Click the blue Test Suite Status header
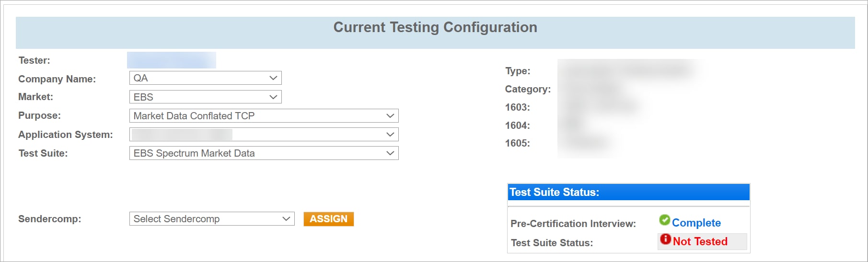 [x=628, y=192]
